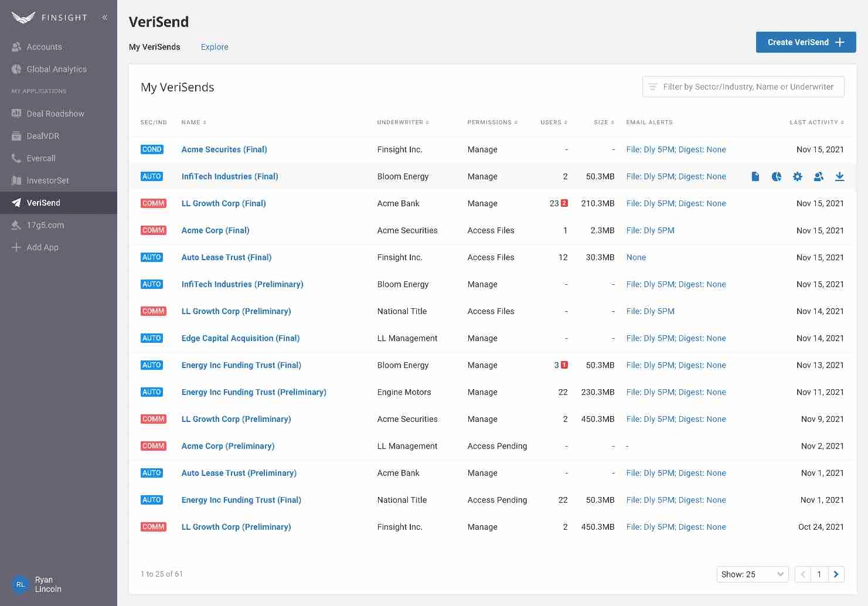The image size is (868, 606).
Task: Open Evercall app in sidebar
Action: [x=41, y=158]
